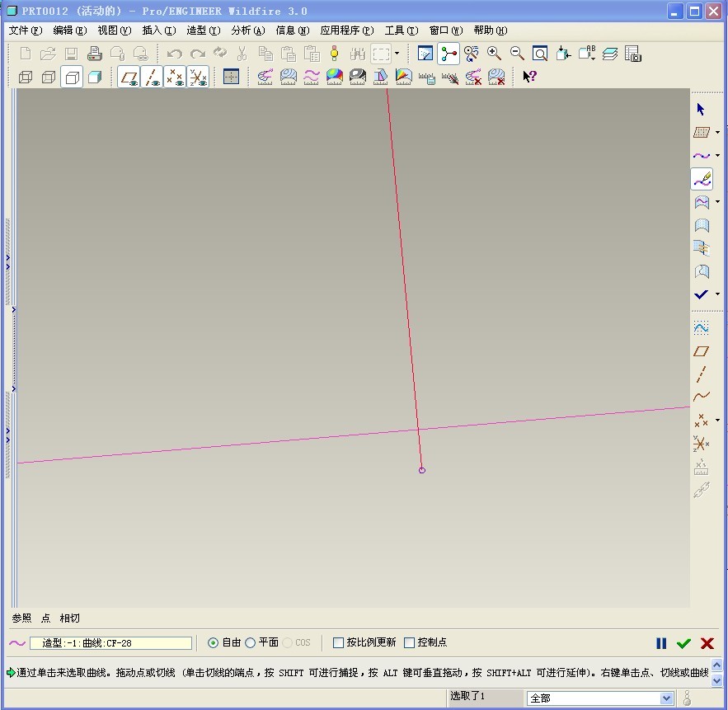
Task: Open the 窗口(W) menu
Action: (x=446, y=31)
